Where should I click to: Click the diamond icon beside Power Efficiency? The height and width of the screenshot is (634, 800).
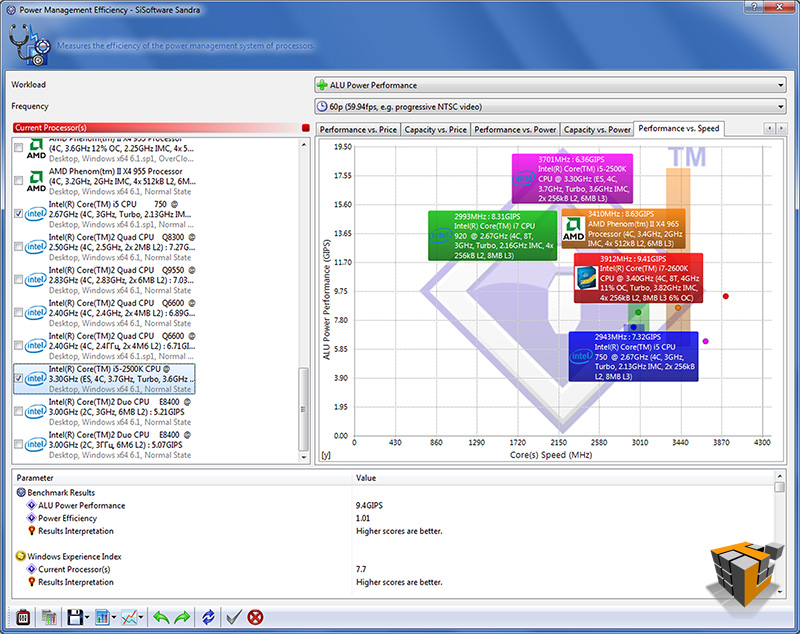31,518
